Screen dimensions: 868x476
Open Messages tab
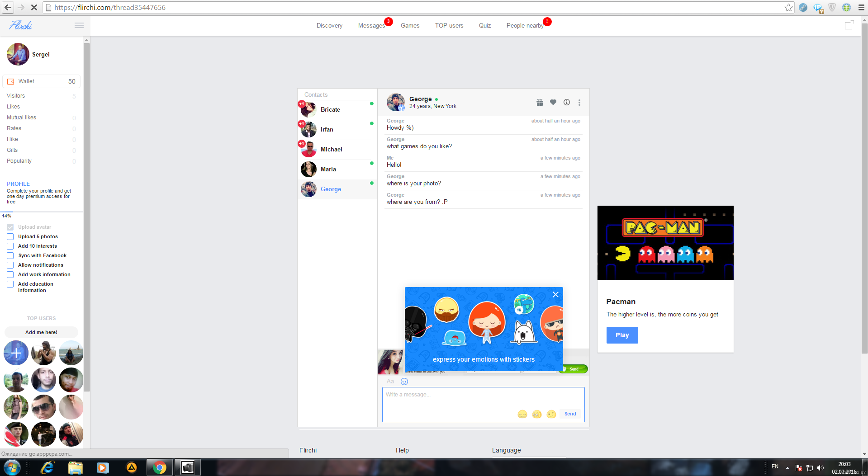pos(371,26)
